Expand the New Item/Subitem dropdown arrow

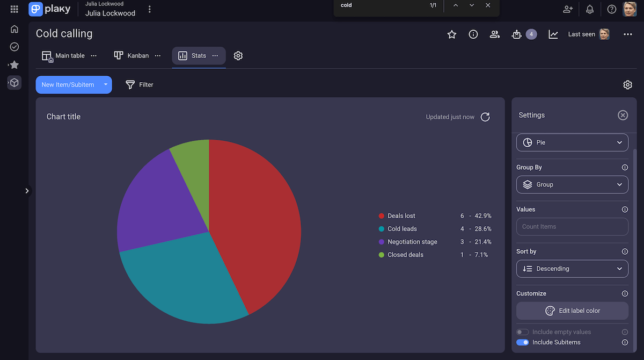tap(106, 84)
